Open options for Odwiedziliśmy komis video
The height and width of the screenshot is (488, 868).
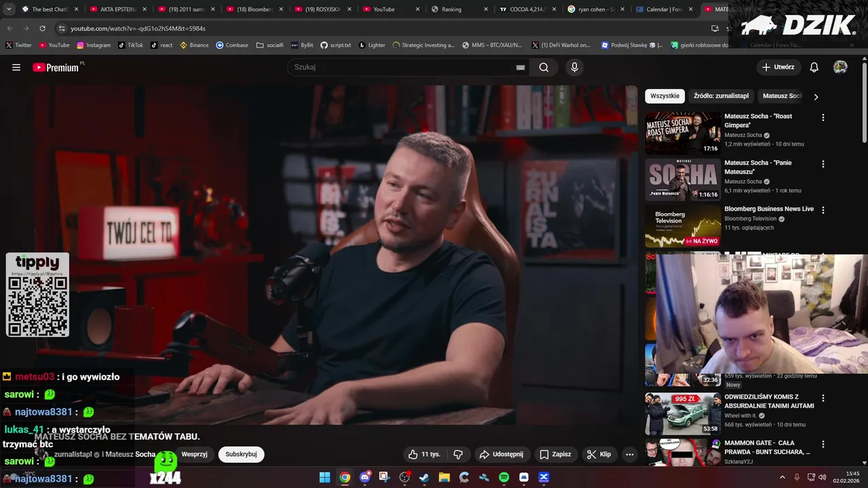(823, 398)
